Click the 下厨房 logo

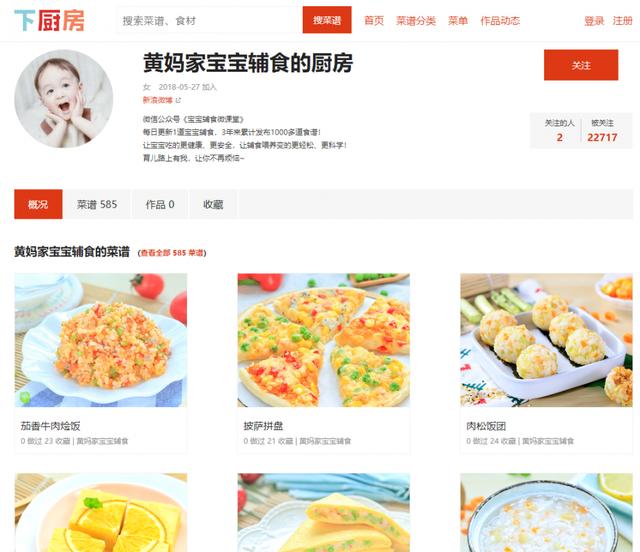49,20
